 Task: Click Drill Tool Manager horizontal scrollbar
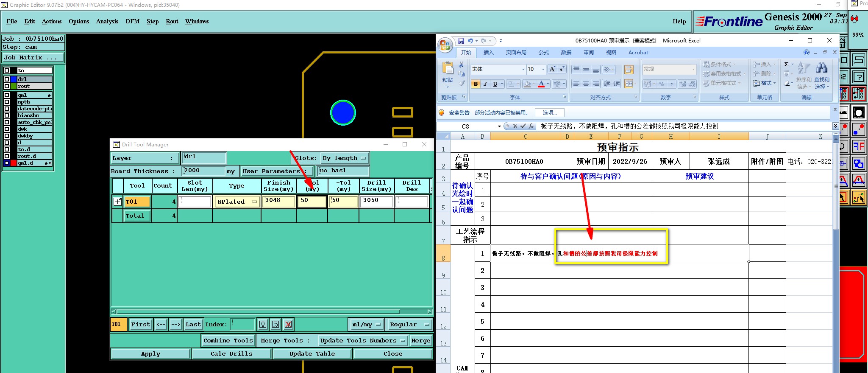coord(272,311)
